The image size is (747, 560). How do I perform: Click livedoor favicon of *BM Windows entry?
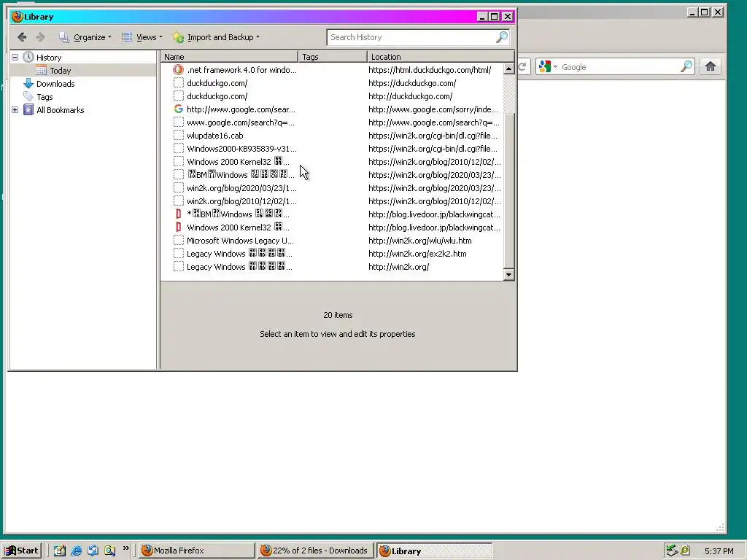click(x=178, y=214)
